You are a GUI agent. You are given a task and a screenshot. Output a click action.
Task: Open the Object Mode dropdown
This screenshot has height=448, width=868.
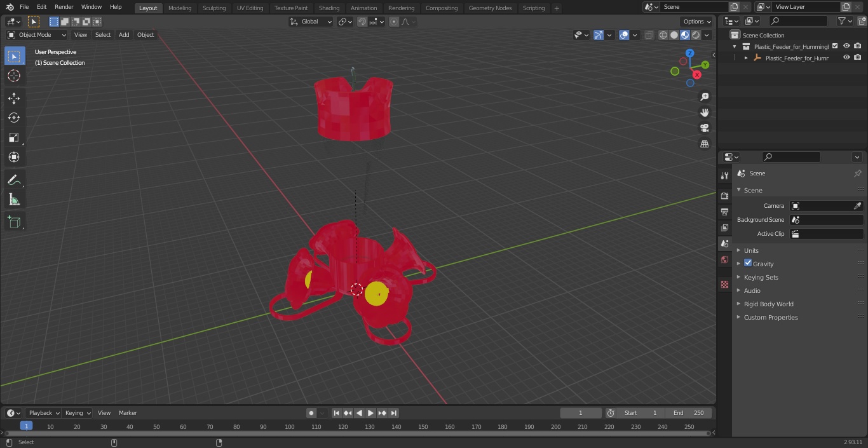coord(37,35)
